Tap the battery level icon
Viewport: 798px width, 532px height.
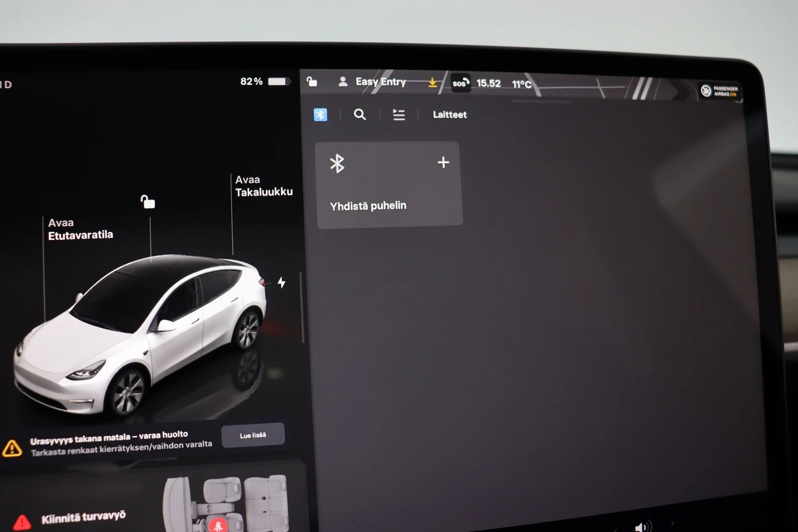(278, 81)
